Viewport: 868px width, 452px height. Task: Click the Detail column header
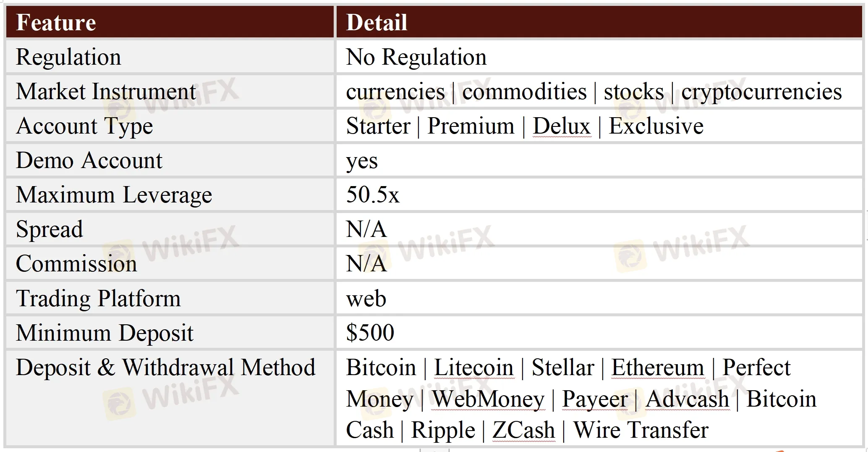[x=376, y=23]
